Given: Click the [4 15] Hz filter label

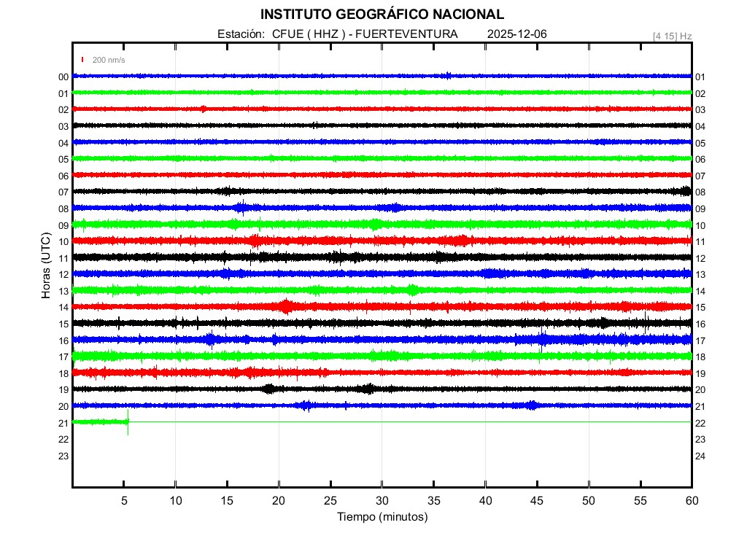Looking at the screenshot, I should (x=672, y=36).
